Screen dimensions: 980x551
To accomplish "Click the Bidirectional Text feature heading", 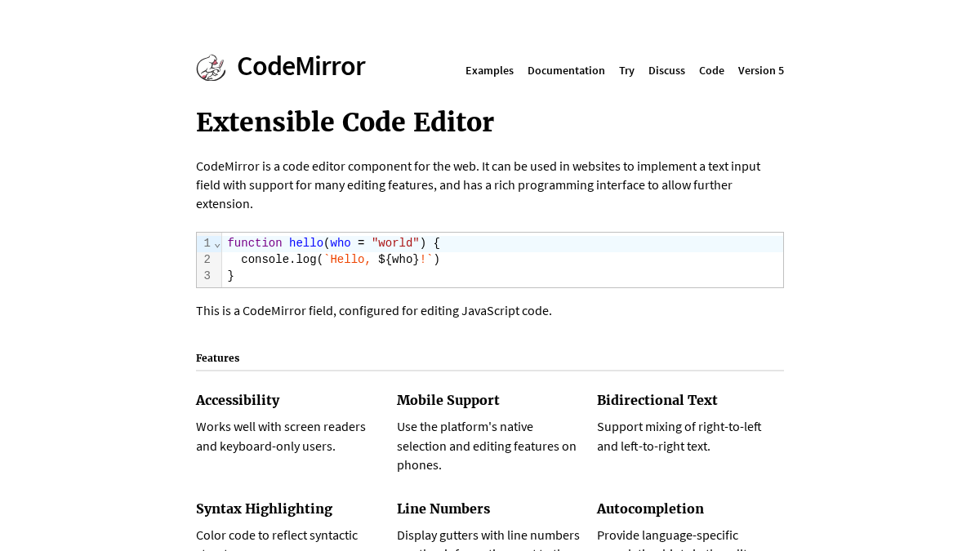I will click(657, 400).
